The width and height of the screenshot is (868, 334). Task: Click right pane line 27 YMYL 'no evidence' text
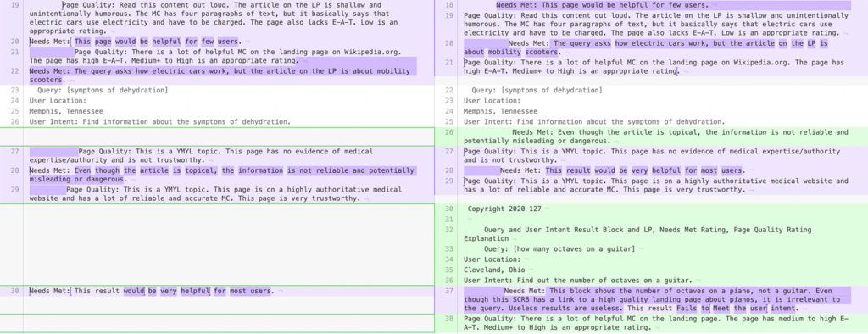(652, 156)
